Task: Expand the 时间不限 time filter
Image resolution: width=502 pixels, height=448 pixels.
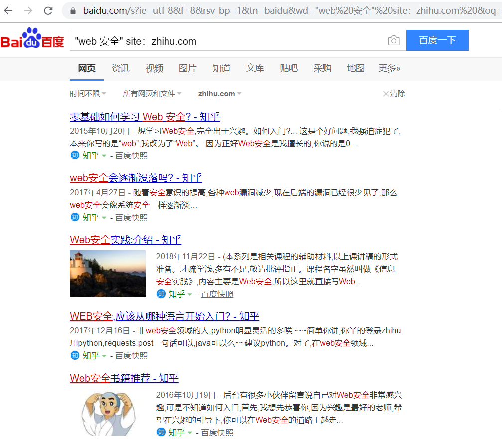Action: coord(88,94)
